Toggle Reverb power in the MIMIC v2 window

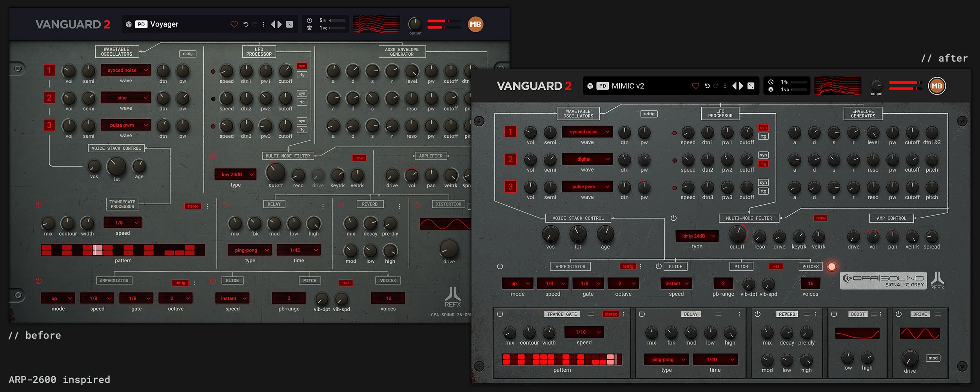tap(757, 314)
